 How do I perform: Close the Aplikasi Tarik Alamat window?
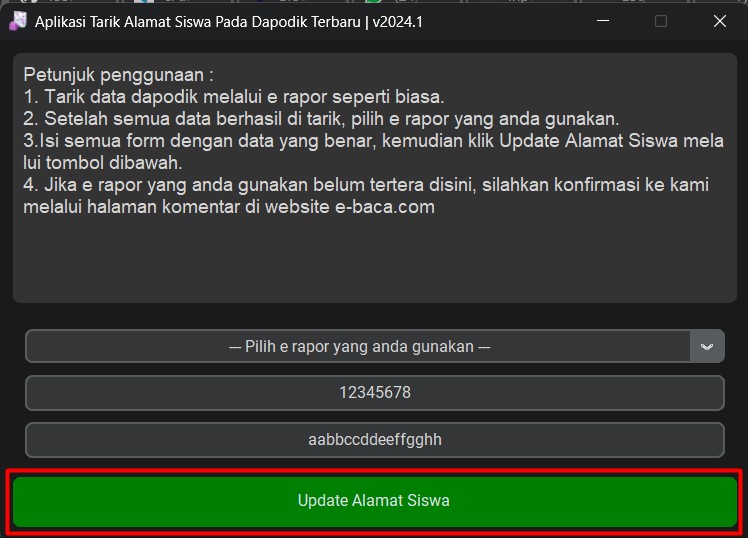(x=719, y=21)
